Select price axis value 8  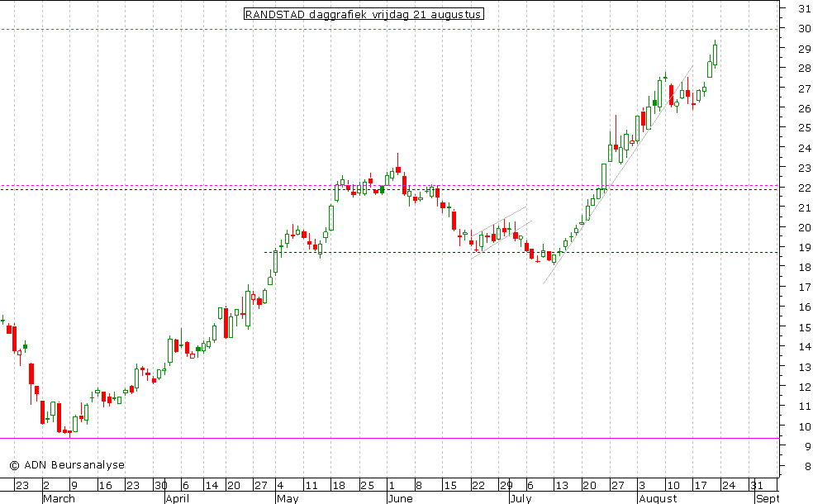[x=808, y=467]
